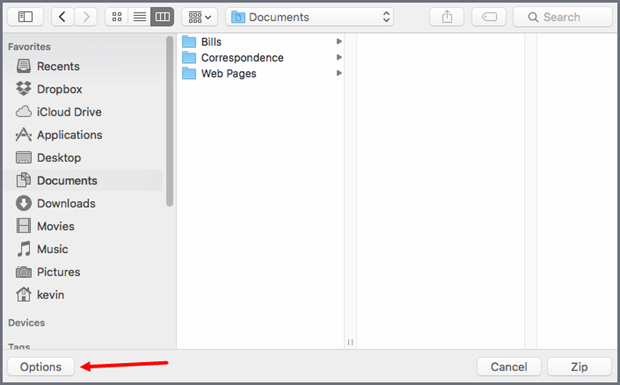Image resolution: width=620 pixels, height=385 pixels.
Task: Click the sidebar scrollbar
Action: 170,121
